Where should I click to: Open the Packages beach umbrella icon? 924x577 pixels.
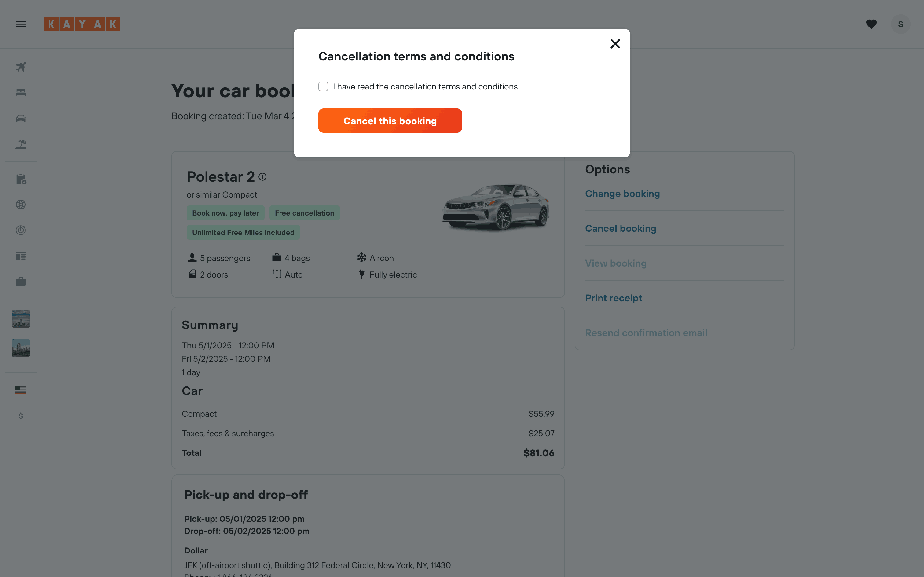tap(20, 144)
